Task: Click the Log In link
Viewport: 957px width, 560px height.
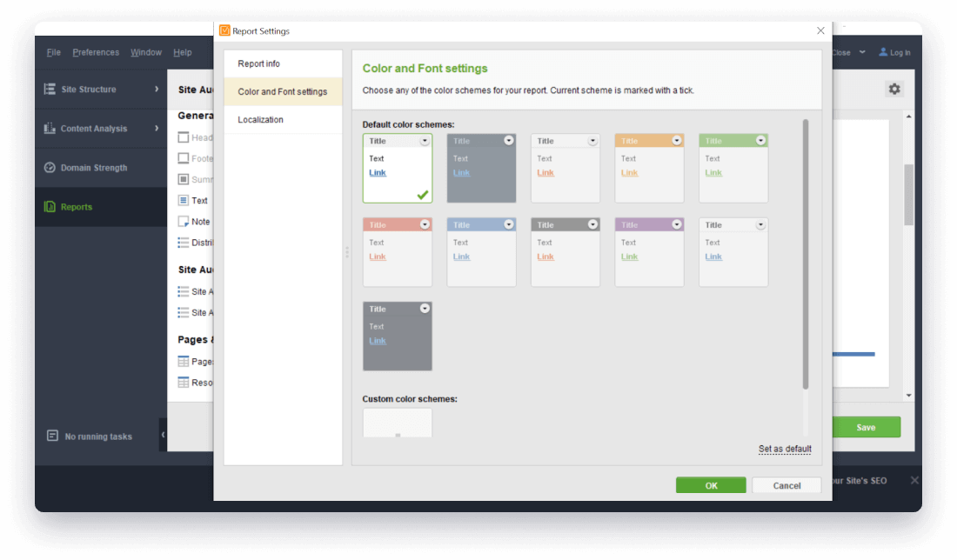Action: [x=900, y=52]
